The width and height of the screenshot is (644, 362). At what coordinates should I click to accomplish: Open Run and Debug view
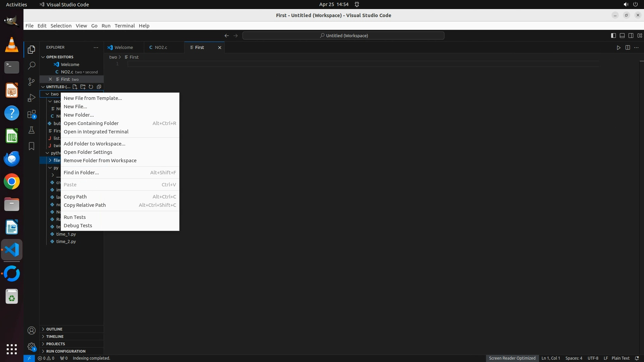[x=32, y=98]
